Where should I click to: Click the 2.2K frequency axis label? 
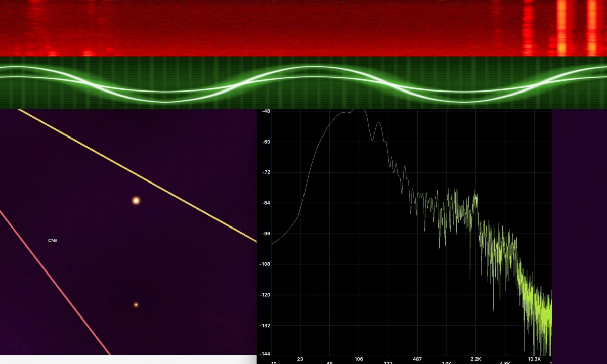click(x=476, y=359)
